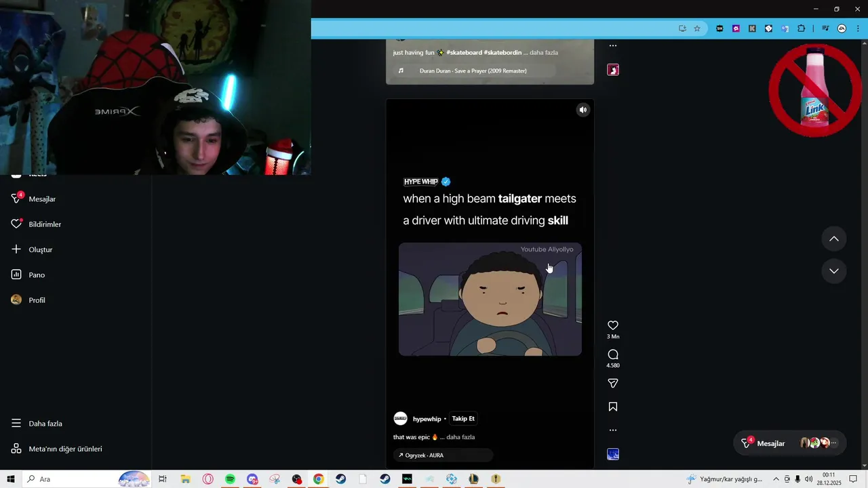Click the purple extension icon in toolbar
868x488 pixels.
tap(736, 28)
